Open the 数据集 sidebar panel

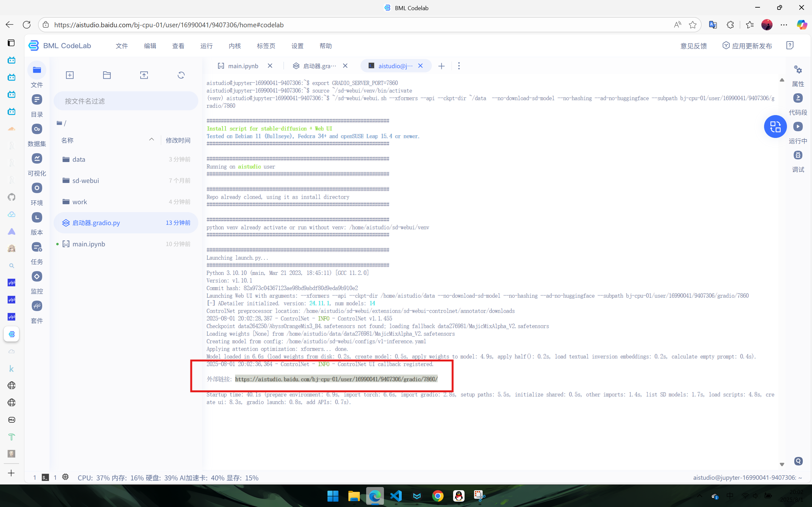[x=37, y=129]
